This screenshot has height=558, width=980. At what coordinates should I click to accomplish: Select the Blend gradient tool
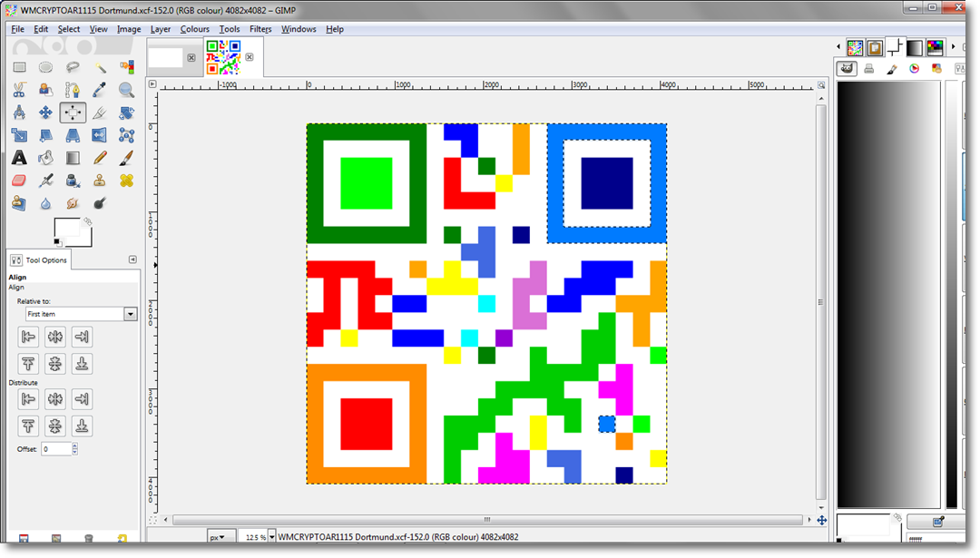(73, 158)
